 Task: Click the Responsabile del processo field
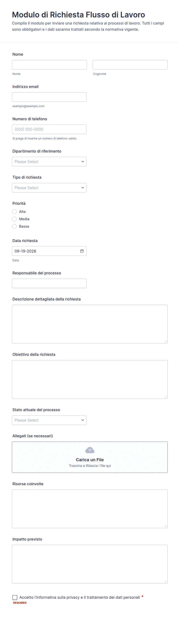(x=49, y=283)
